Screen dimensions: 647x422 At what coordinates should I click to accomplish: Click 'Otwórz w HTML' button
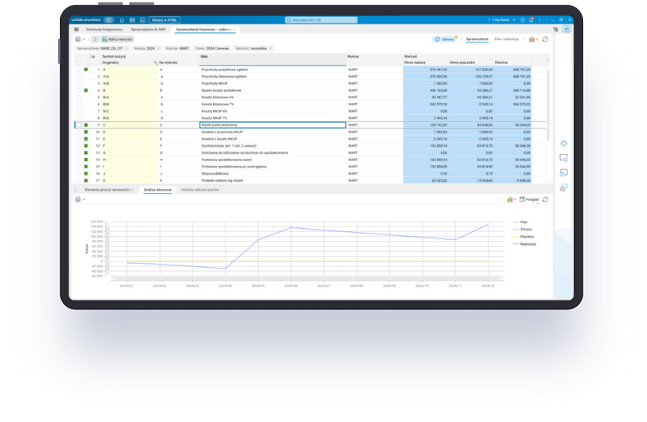point(164,20)
